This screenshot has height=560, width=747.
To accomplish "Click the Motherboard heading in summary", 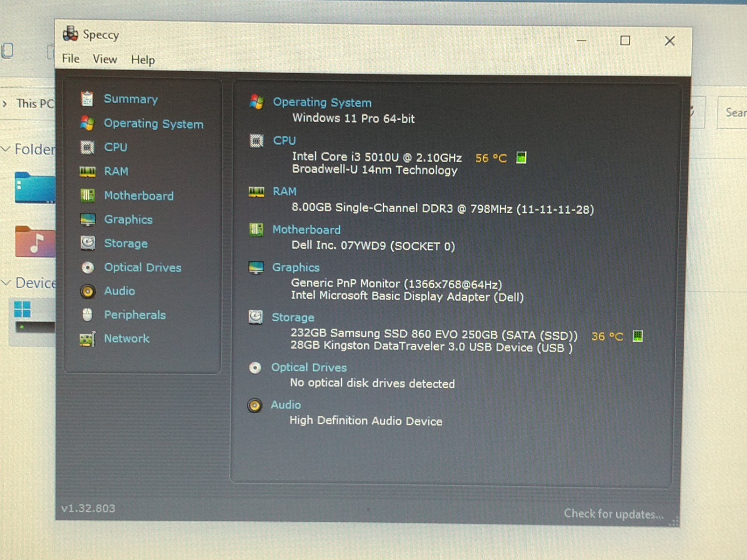I will pos(307,230).
